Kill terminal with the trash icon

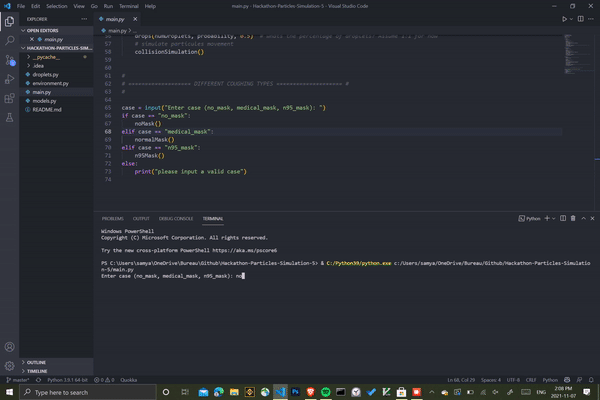tap(572, 217)
